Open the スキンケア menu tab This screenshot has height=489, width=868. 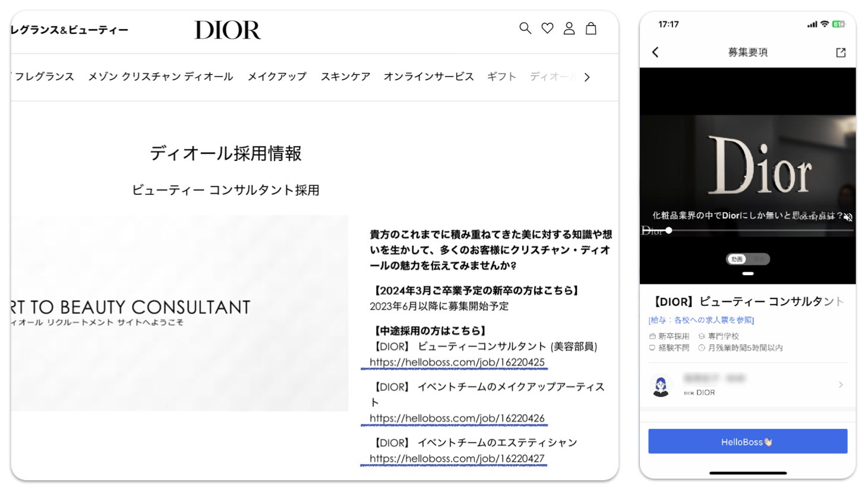click(345, 77)
